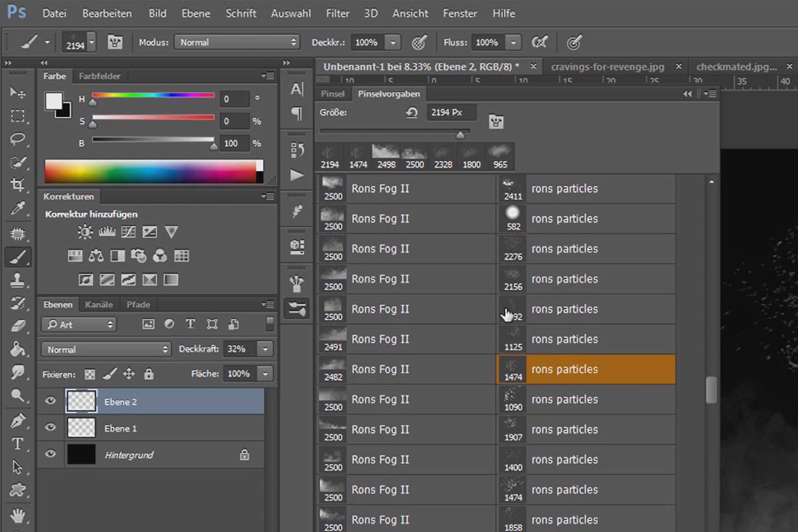Open the brush preset picker arrow
Image resolution: width=798 pixels, height=532 pixels.
[91, 42]
